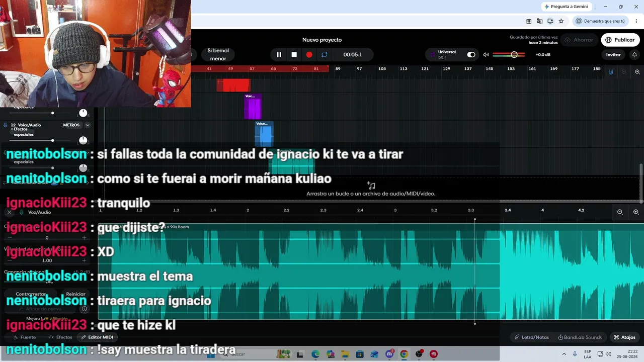
Task: Zoom out the audio editor waveform
Action: click(x=620, y=212)
